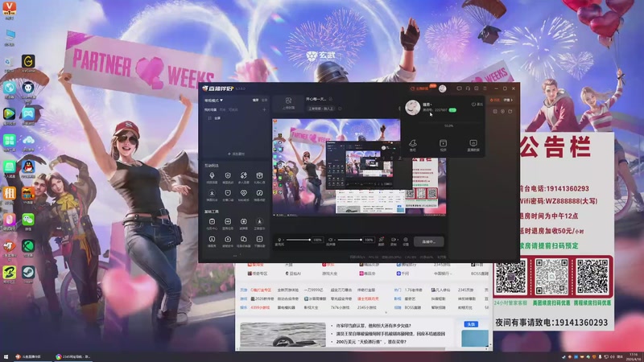This screenshot has height=362, width=644.
Task: Open the download-arrow tool in 基础工具 top row
Action: [x=259, y=224]
